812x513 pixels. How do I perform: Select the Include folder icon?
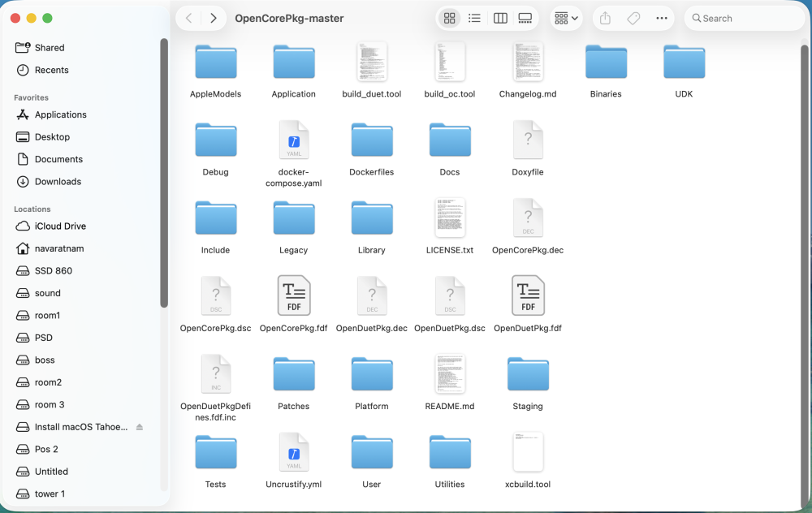click(215, 218)
